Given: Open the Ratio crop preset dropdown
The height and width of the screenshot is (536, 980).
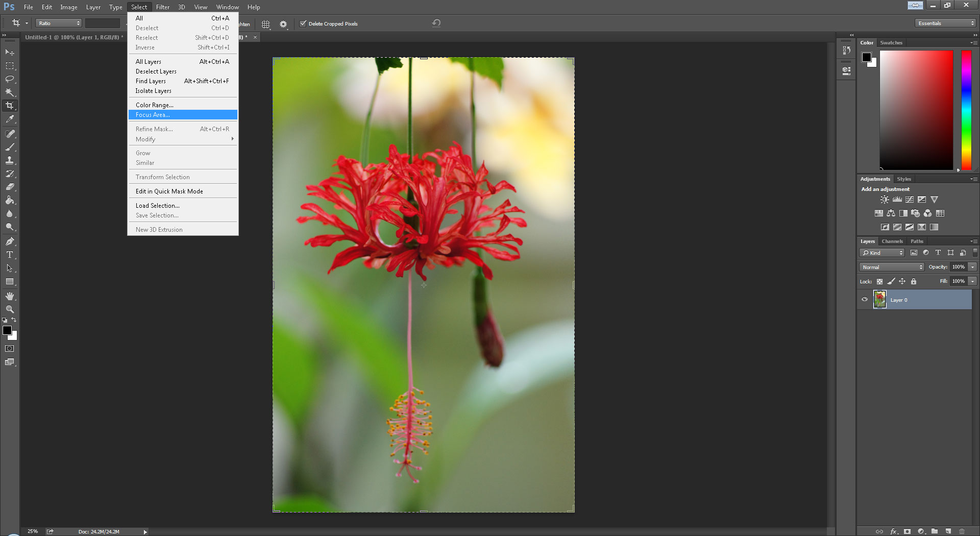Looking at the screenshot, I should point(59,23).
